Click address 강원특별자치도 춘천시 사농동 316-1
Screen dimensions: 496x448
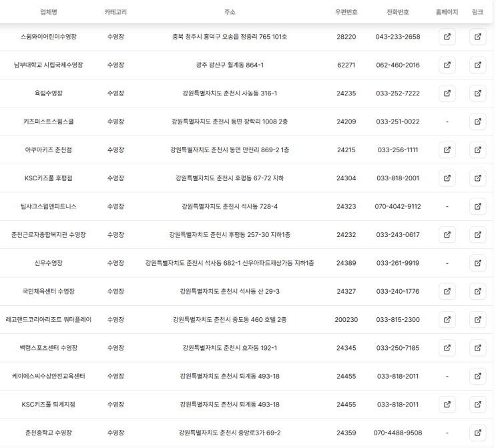tap(230, 93)
